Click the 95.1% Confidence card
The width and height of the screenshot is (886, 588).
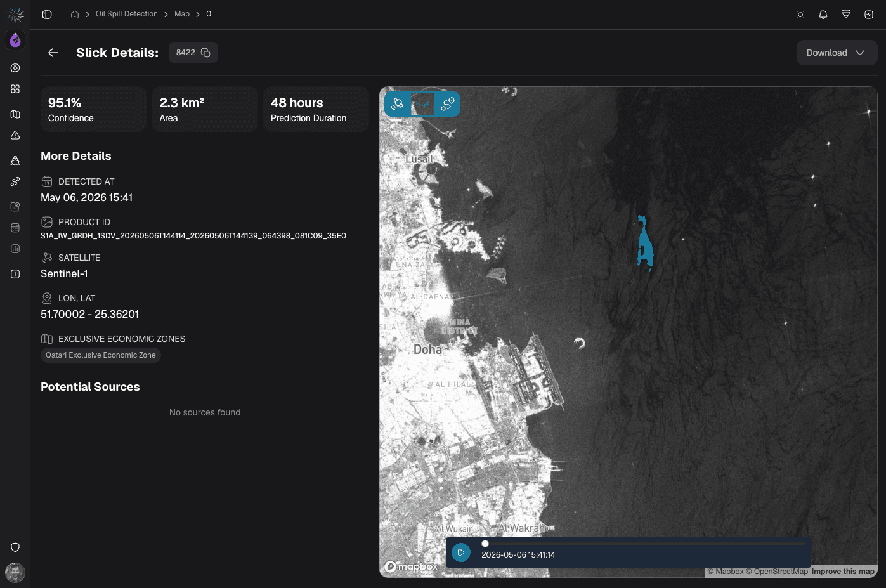pos(93,109)
